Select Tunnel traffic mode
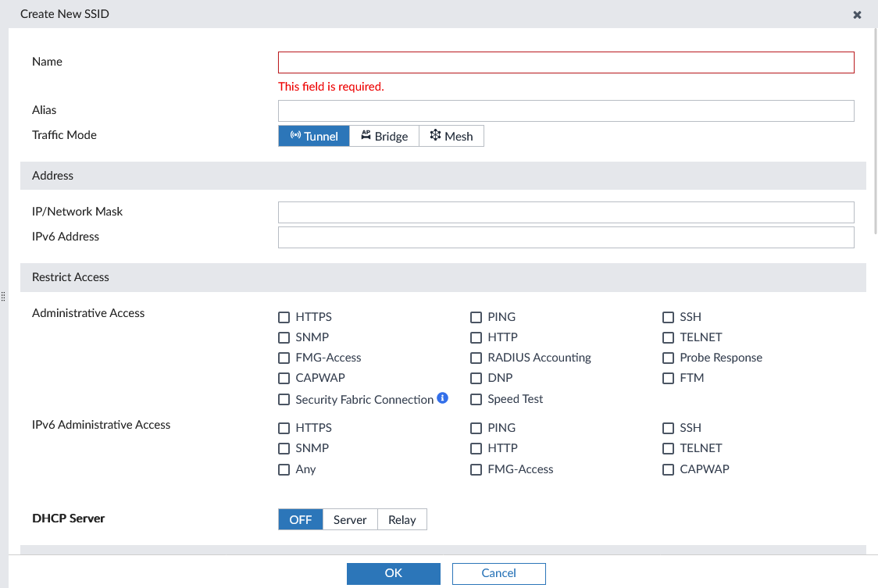 (x=313, y=136)
